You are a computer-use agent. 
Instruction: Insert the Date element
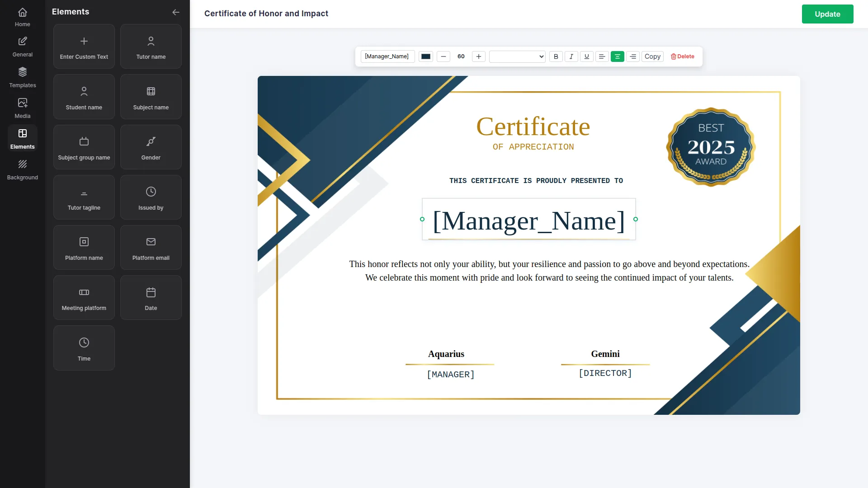coord(151,297)
